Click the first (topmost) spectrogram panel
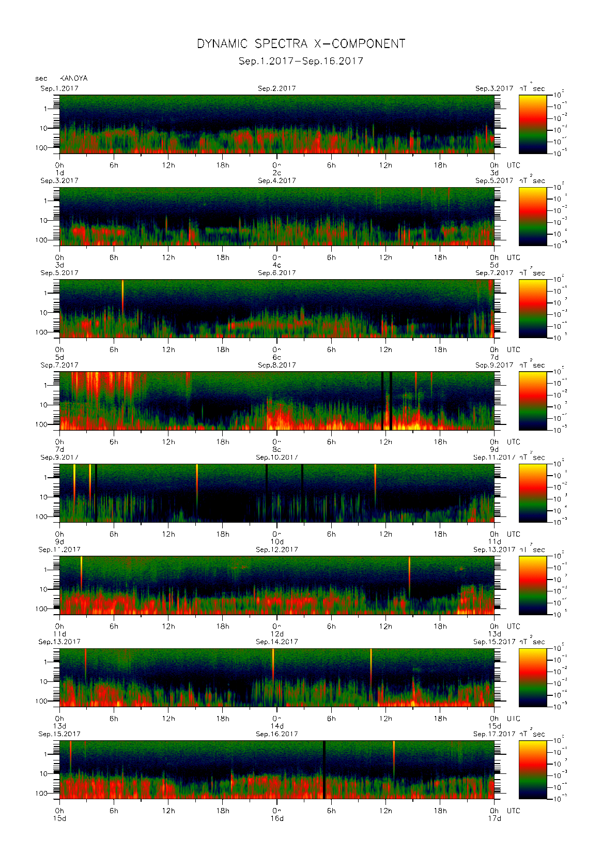Image resolution: width=602 pixels, height=868 pixels. [276, 124]
